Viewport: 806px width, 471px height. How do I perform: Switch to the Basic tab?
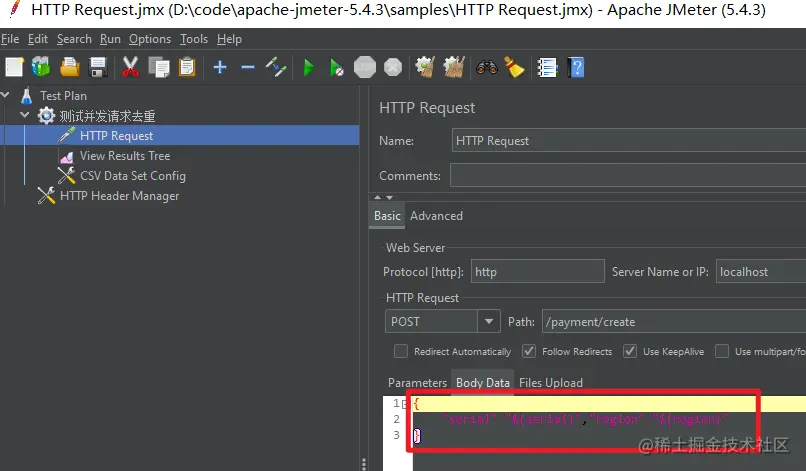pos(387,216)
